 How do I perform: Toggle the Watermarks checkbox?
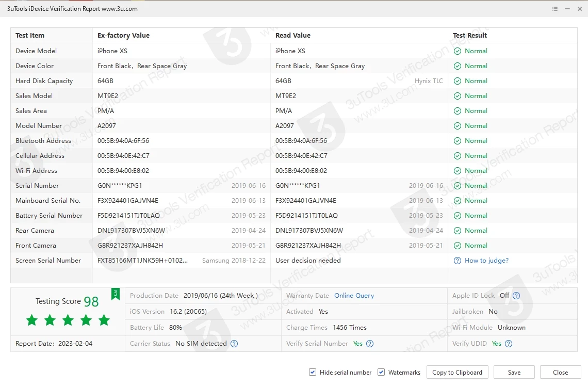381,372
